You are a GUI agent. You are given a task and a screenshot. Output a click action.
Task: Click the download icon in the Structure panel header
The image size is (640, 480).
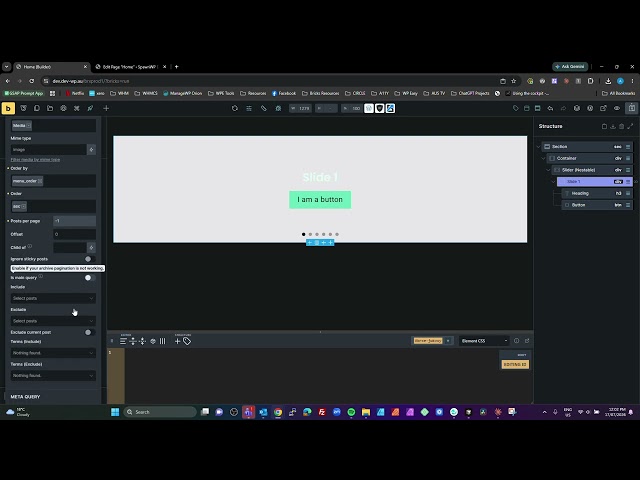coord(613,127)
